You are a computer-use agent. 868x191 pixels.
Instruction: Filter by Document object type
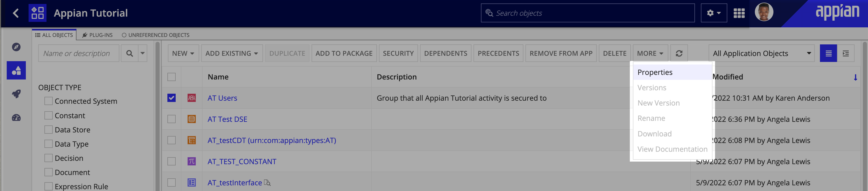[49, 172]
